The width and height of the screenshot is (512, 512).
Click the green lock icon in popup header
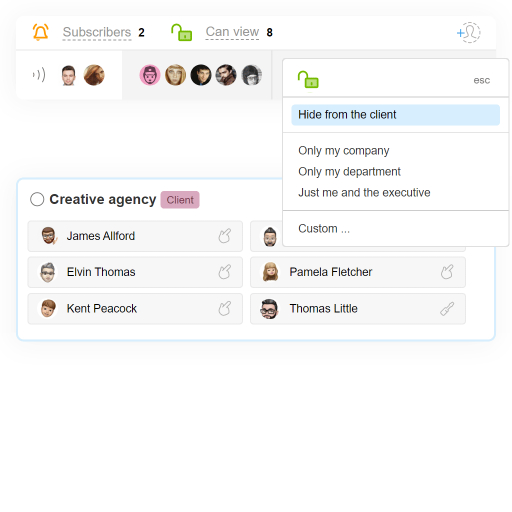[308, 80]
